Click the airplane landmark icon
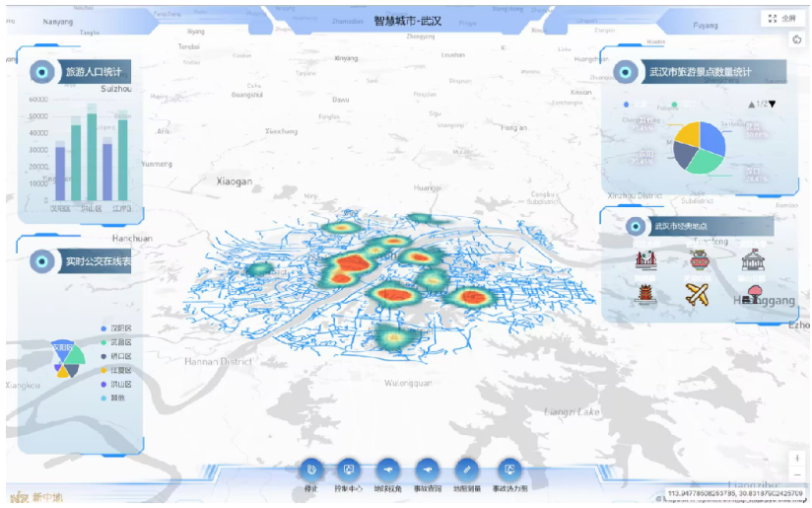The height and width of the screenshot is (508, 812). [698, 293]
